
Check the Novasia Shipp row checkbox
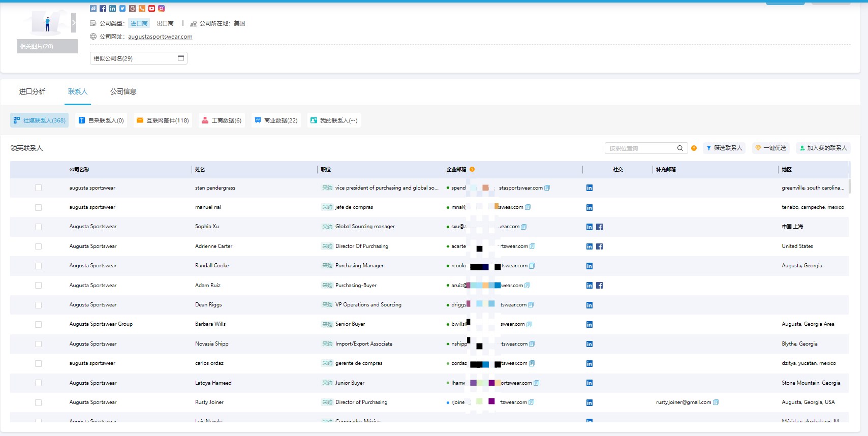click(38, 344)
